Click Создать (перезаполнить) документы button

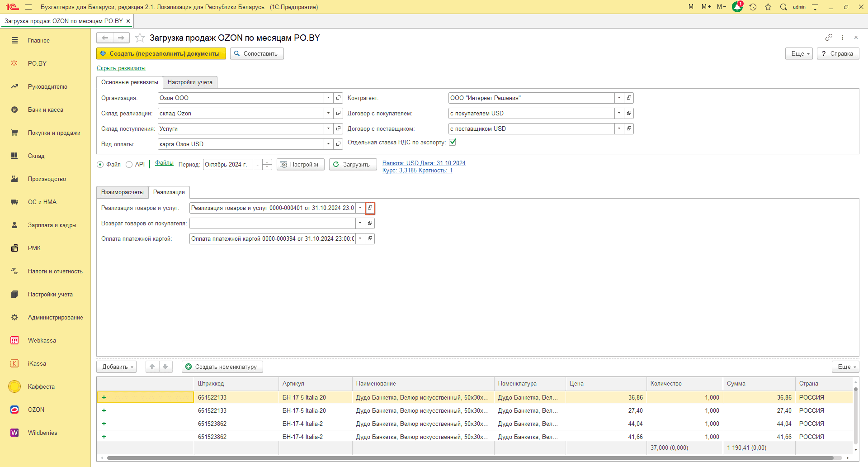[x=161, y=53]
